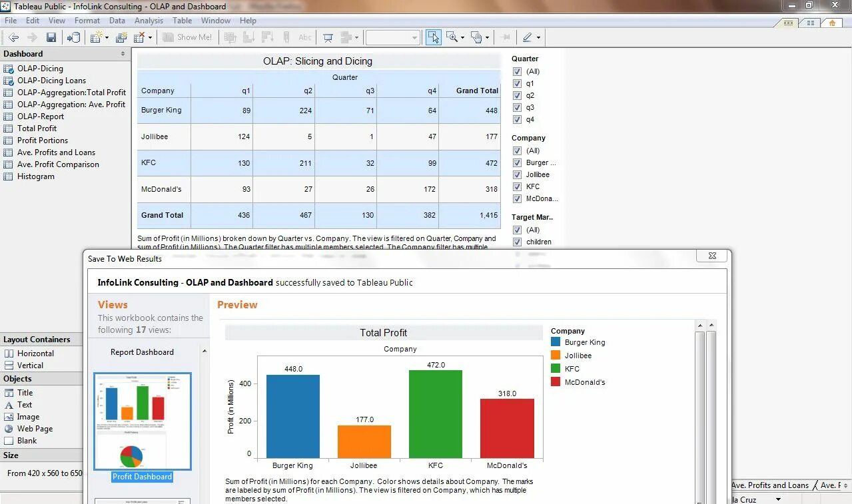The height and width of the screenshot is (504, 852).
Task: Open the fit size combo box
Action: (392, 37)
